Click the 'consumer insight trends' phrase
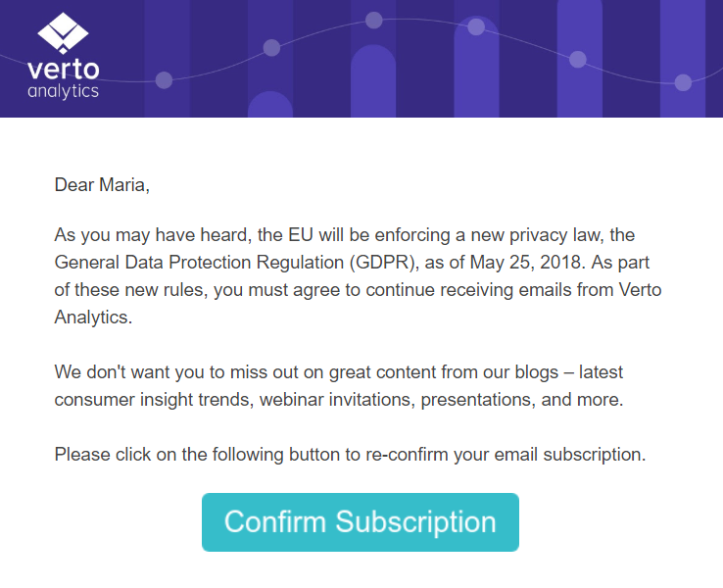Screen dimensions: 723x588 pyautogui.click(x=152, y=400)
